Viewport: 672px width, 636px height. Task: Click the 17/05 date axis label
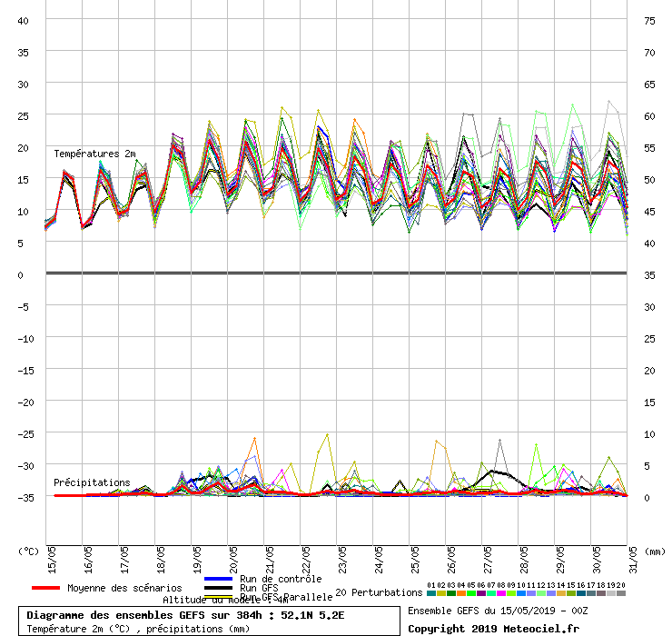click(124, 560)
